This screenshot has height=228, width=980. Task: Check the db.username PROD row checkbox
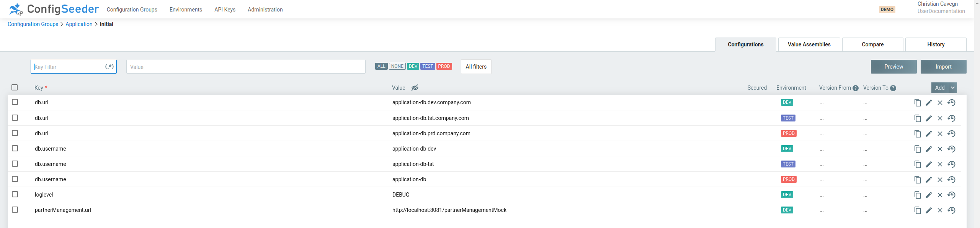pyautogui.click(x=15, y=179)
